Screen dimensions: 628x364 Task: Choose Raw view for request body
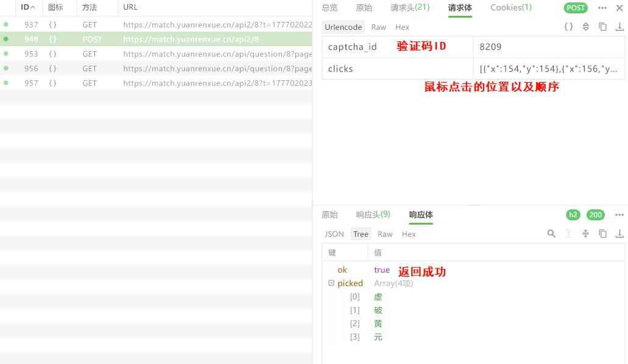378,27
